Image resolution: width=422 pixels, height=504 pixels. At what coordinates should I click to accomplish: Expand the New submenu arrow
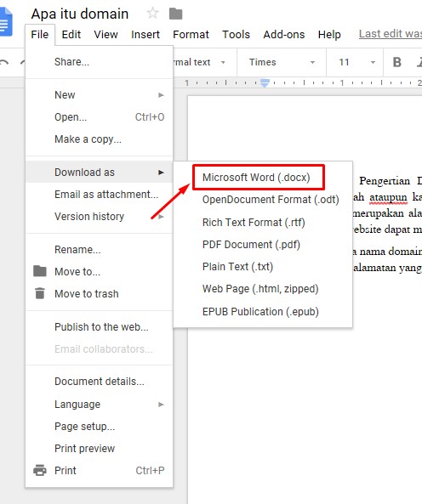[x=161, y=95]
